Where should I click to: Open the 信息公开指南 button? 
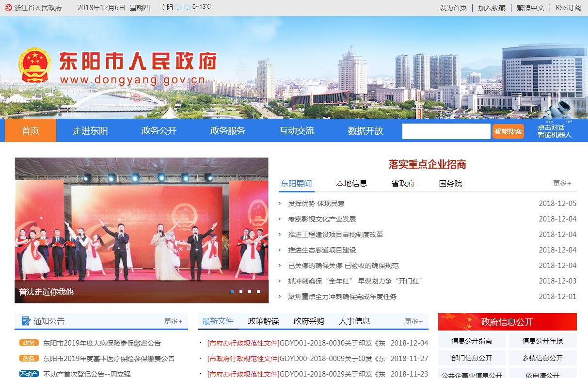(x=472, y=341)
